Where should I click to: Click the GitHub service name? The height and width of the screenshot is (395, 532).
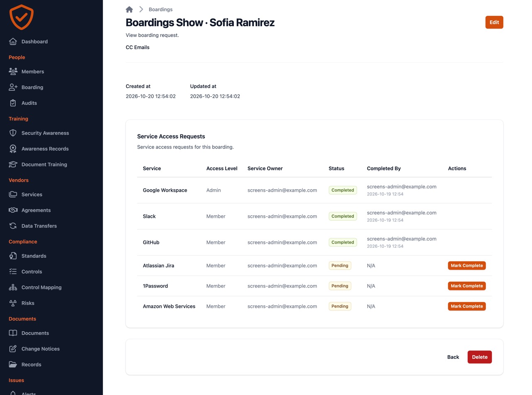(151, 242)
